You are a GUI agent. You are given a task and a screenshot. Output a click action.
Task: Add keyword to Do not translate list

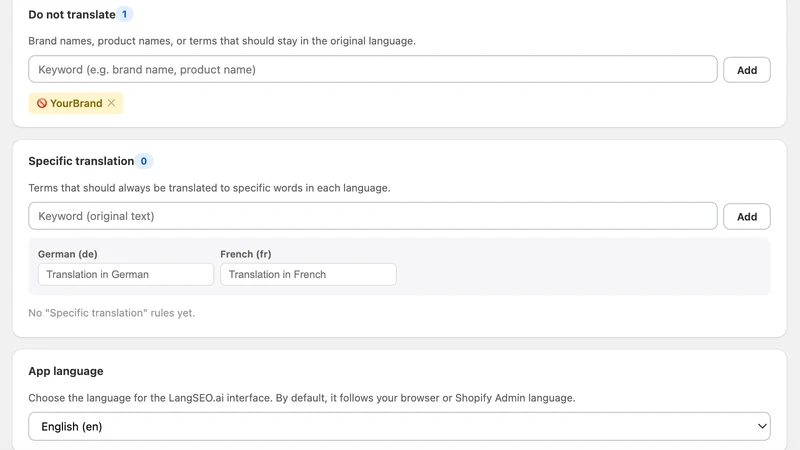[746, 70]
